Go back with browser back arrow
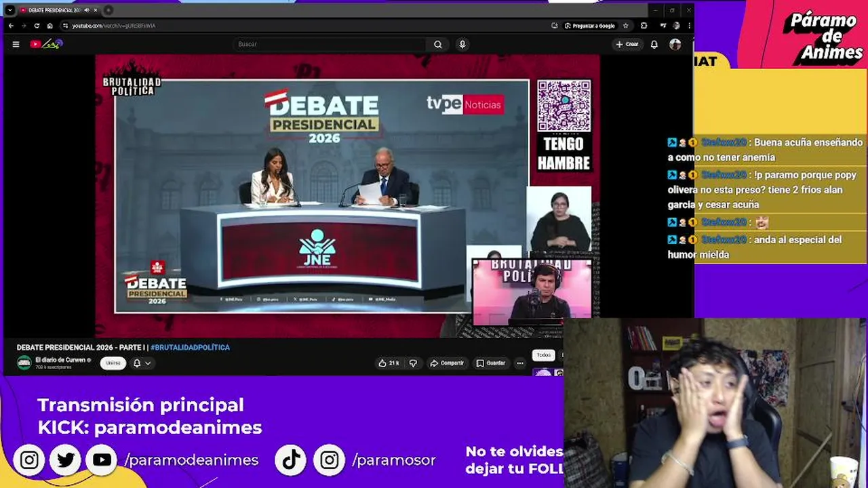 [11, 26]
